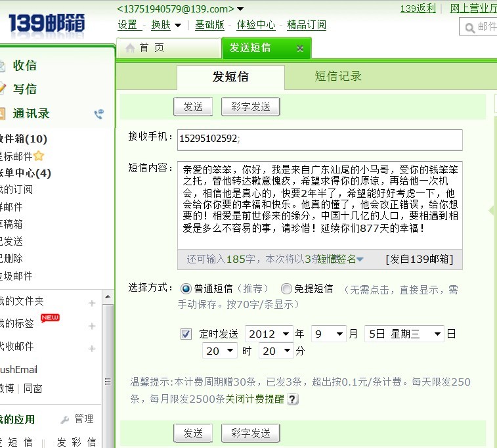Open the 基础版 link
The image size is (497, 448).
[x=209, y=25]
